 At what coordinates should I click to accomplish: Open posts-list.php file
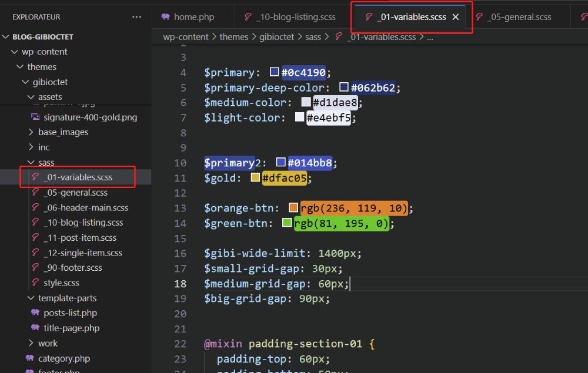71,312
